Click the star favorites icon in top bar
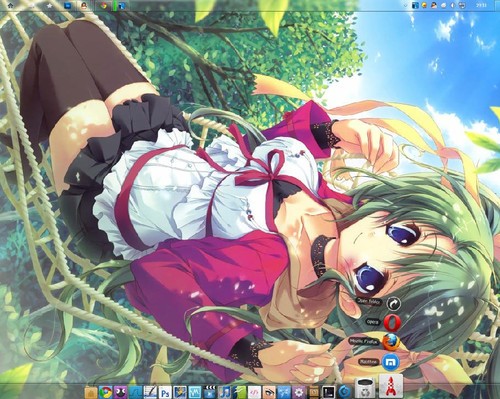This screenshot has width=500, height=399. (50, 6)
